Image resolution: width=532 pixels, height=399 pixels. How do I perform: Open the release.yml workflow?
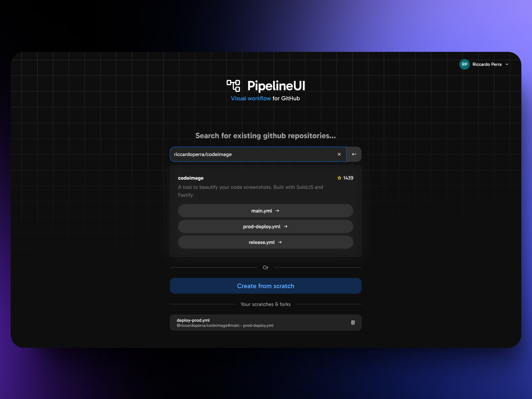tap(265, 242)
